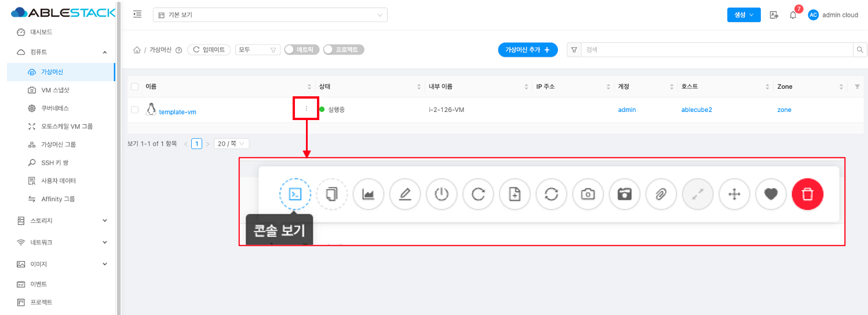Click the 가상머신 추가 button
This screenshot has height=315, width=868.
coord(528,50)
